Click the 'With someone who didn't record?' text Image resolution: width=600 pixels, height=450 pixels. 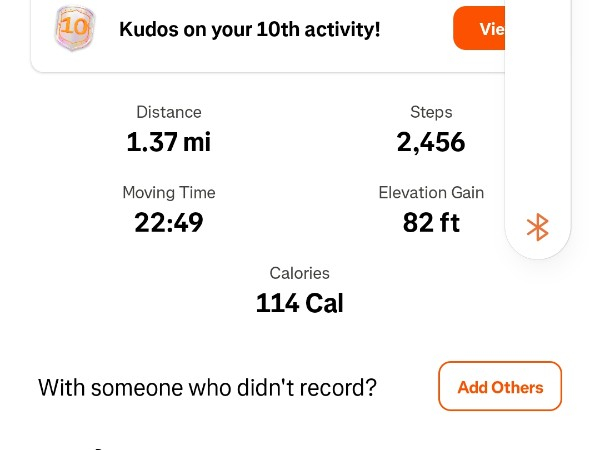point(207,387)
